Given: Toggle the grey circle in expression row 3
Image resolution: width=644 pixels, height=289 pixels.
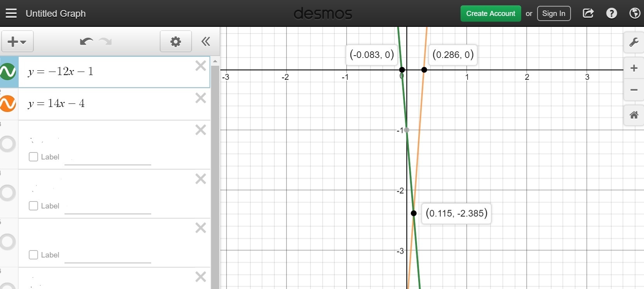Looking at the screenshot, I should 8,144.
